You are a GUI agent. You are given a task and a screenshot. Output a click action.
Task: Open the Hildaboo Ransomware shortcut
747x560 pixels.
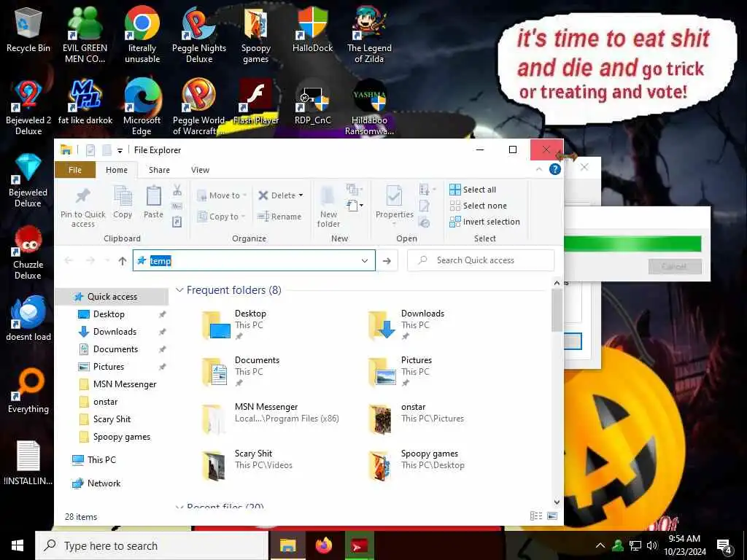(369, 108)
